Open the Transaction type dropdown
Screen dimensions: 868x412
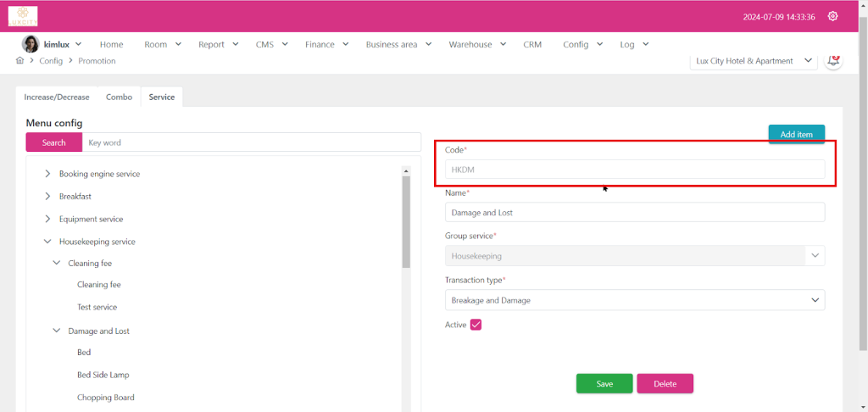[634, 300]
